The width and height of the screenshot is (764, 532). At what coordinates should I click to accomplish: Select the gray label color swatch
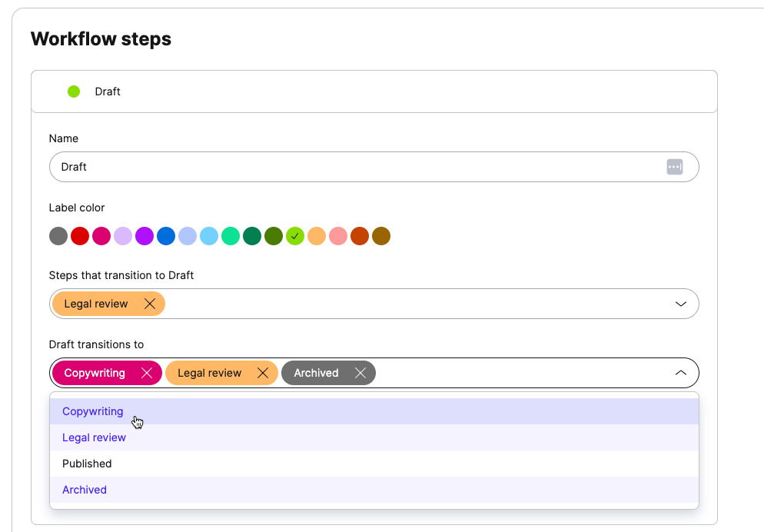[58, 236]
